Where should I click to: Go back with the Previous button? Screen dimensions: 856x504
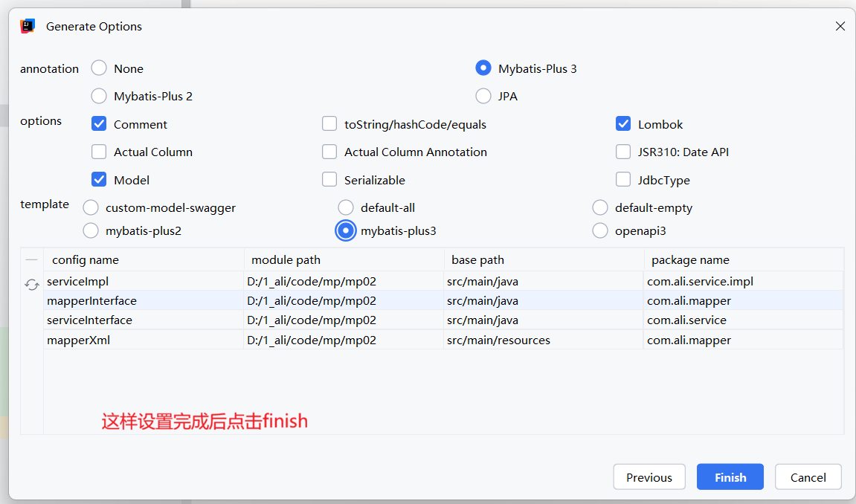(x=649, y=477)
